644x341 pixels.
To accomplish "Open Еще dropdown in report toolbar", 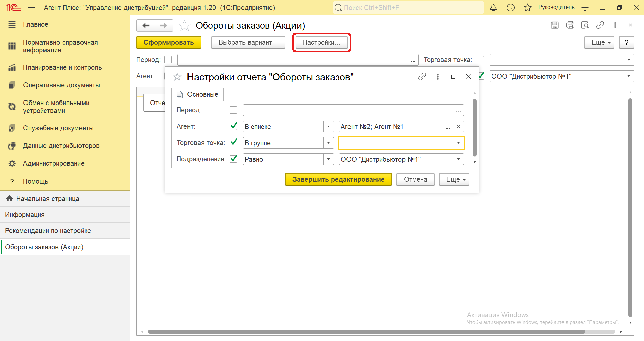I will pyautogui.click(x=599, y=42).
